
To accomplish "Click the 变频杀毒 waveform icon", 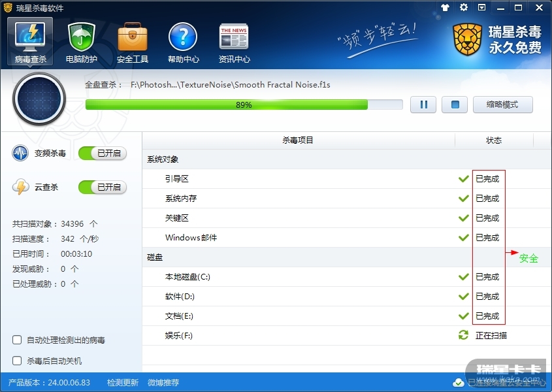I will point(20,154).
